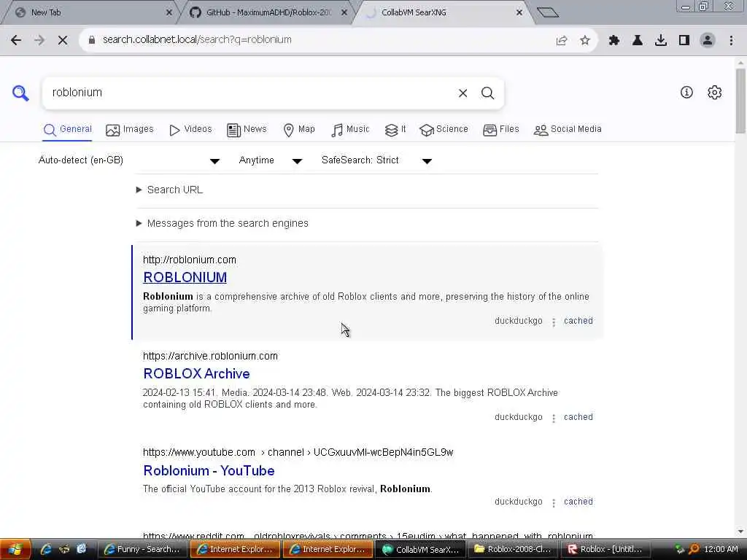Open the Anytime time range dropdown

point(270,160)
